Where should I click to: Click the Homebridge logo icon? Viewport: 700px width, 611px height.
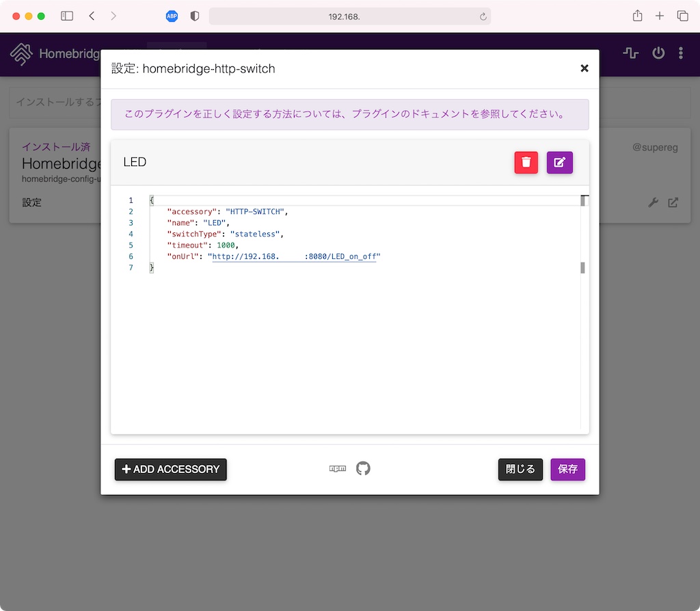(21, 54)
